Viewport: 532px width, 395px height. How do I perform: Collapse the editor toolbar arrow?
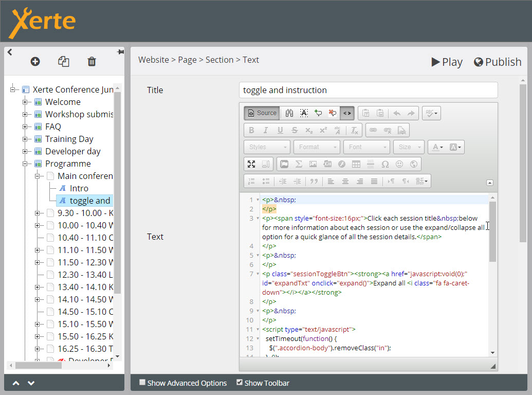[x=489, y=183]
